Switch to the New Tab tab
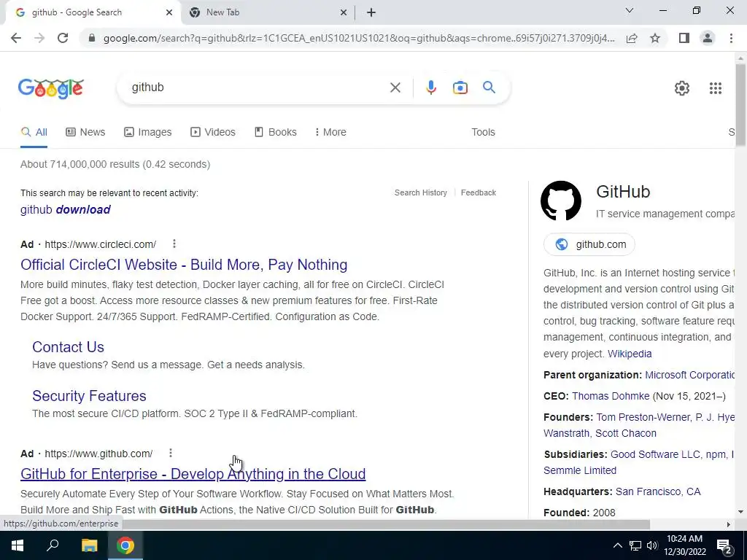 coord(268,12)
